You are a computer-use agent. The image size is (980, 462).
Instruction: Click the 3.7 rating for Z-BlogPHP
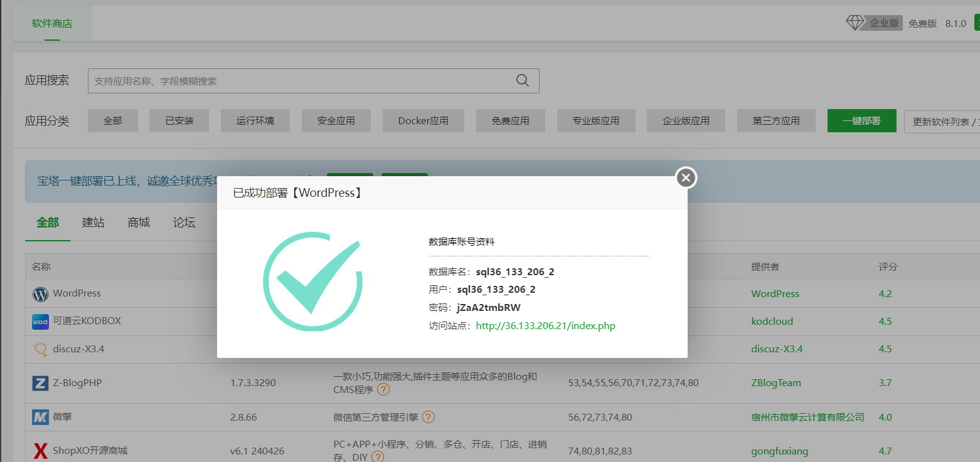[885, 382]
